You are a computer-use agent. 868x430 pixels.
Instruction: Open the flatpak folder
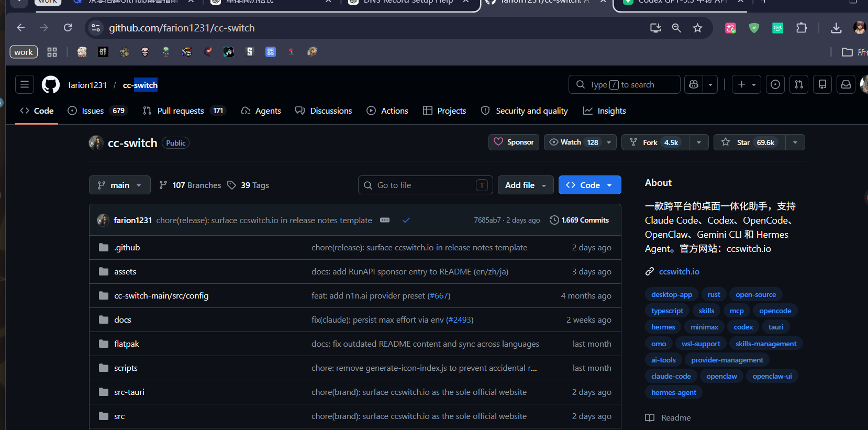127,344
